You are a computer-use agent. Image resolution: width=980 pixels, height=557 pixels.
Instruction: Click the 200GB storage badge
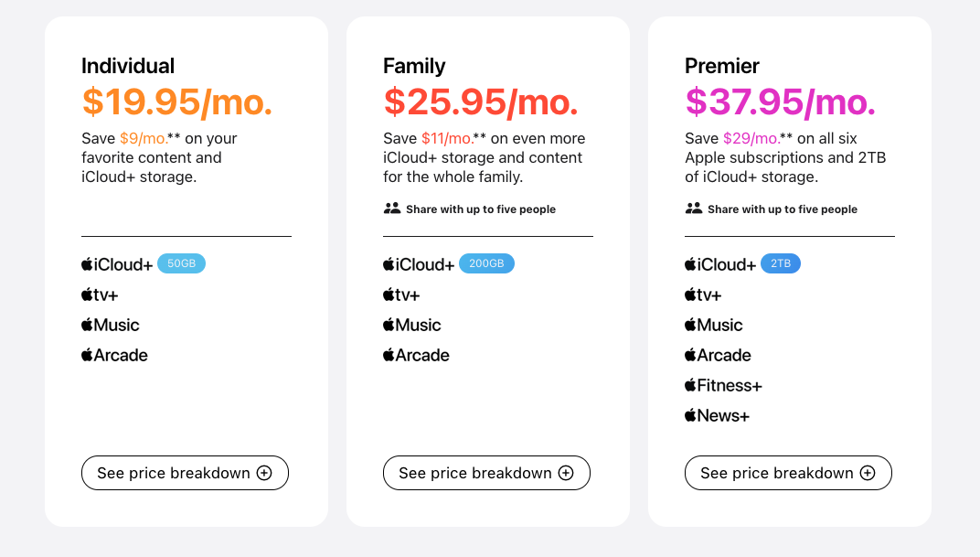pos(486,263)
